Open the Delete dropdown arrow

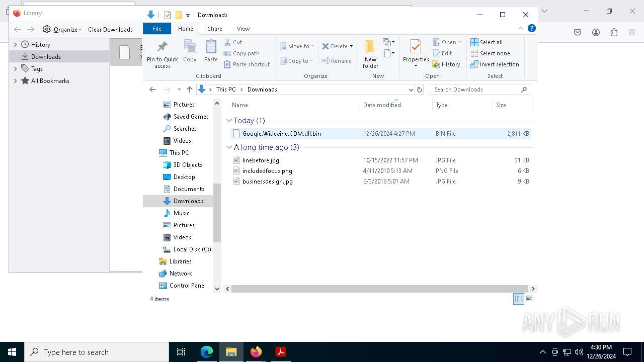pos(351,46)
